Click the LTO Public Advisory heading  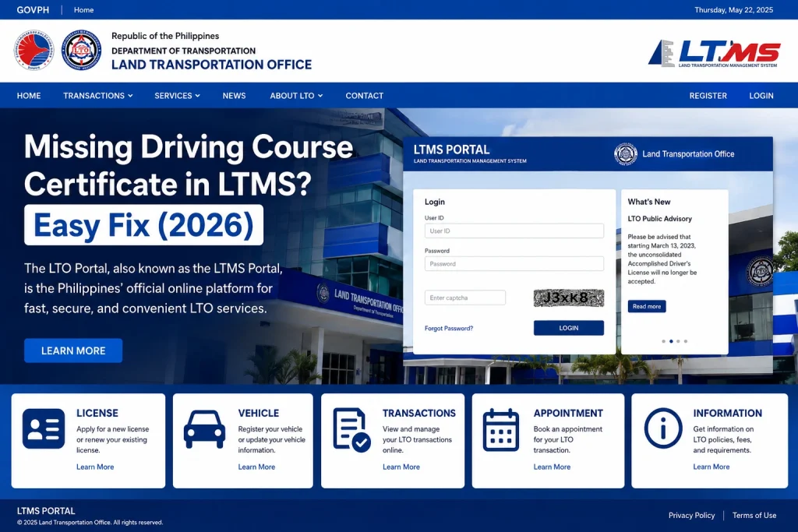[x=659, y=219]
